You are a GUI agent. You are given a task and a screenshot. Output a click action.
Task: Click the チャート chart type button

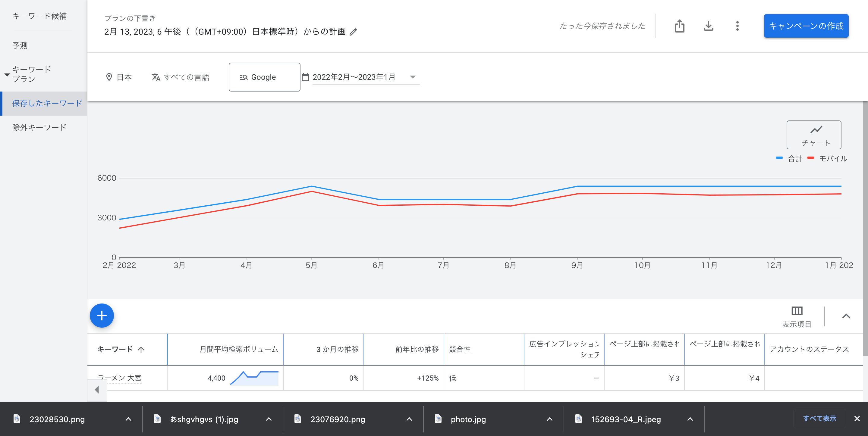[x=813, y=135]
